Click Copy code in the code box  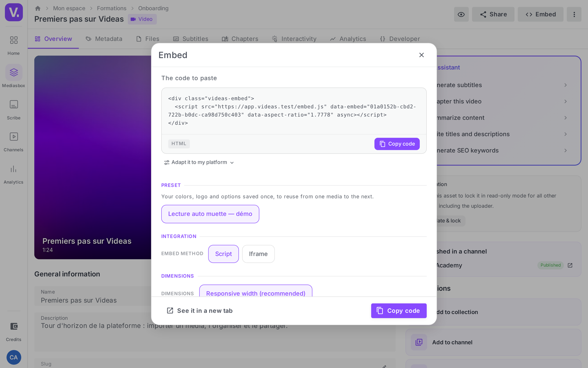[x=397, y=144]
